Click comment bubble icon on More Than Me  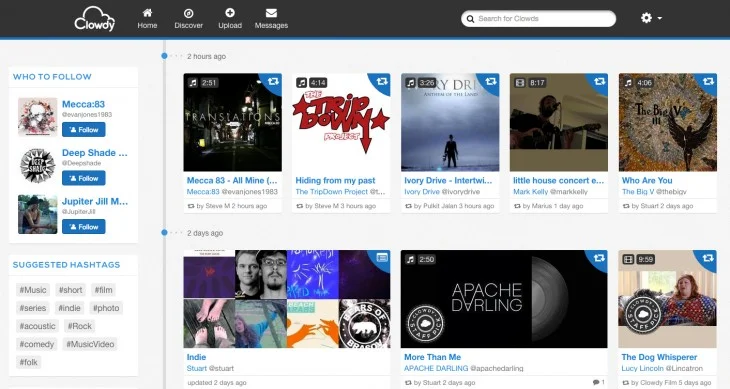tap(596, 382)
